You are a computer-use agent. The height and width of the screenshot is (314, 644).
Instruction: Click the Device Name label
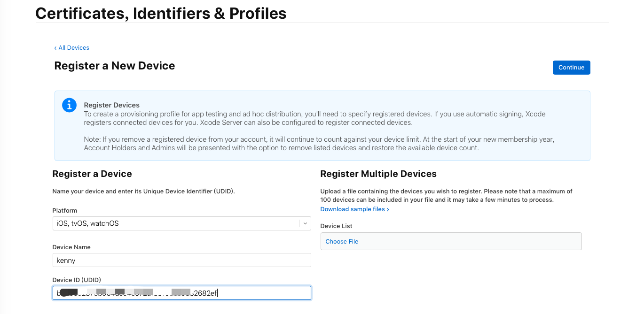[x=71, y=247]
